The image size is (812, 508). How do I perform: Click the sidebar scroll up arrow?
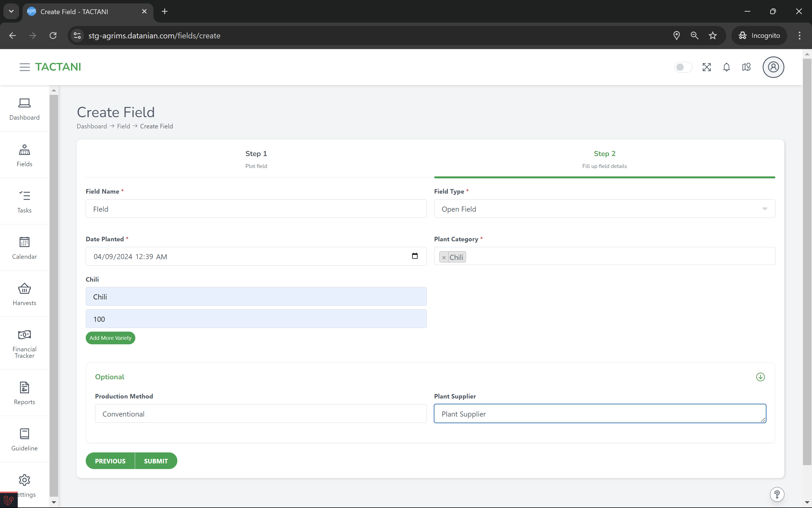click(54, 90)
